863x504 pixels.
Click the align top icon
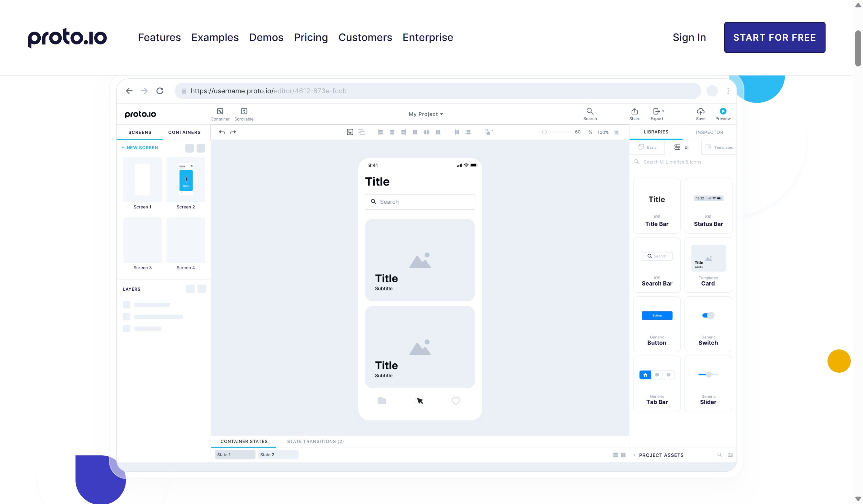point(415,132)
